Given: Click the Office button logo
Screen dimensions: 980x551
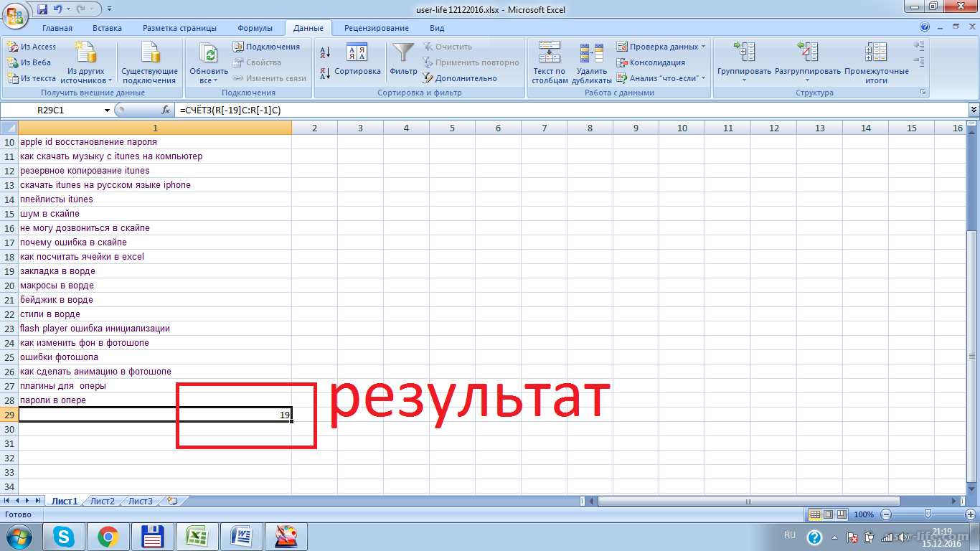Looking at the screenshot, I should tap(14, 16).
